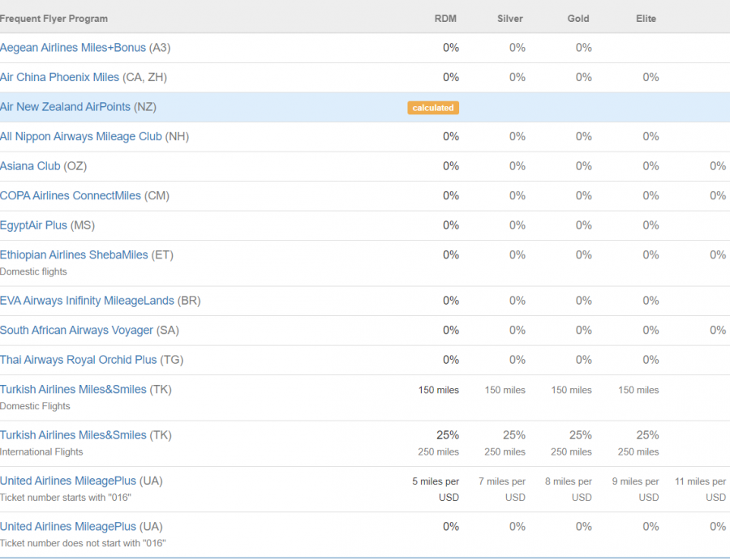
Task: Select All Nippon Airways Mileage Club link
Action: tap(81, 137)
